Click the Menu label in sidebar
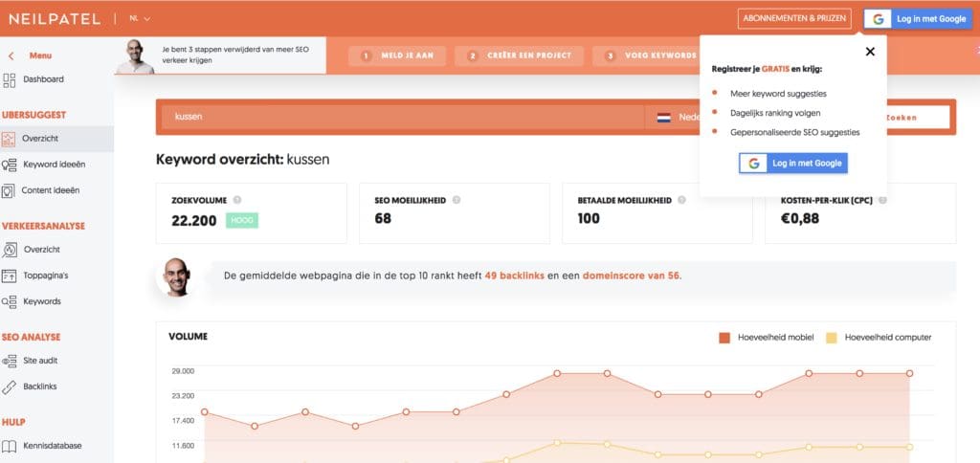Image resolution: width=980 pixels, height=463 pixels. pos(40,55)
